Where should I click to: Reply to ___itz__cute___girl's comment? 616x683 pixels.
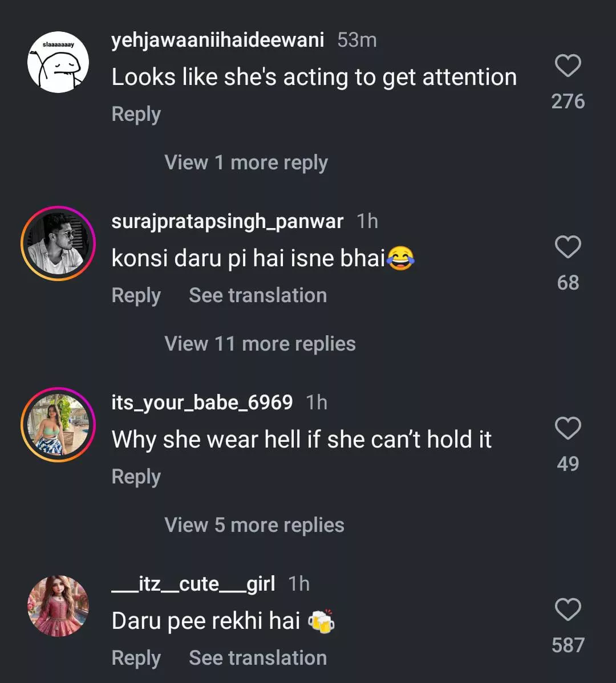pos(136,658)
